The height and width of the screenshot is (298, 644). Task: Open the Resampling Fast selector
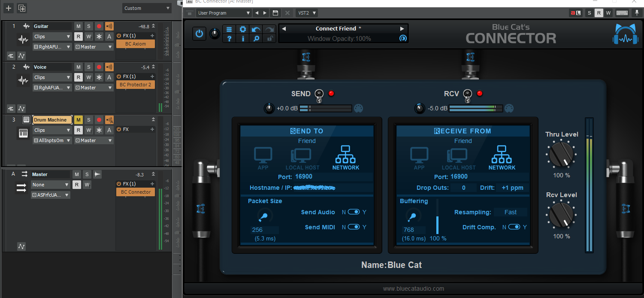(510, 212)
